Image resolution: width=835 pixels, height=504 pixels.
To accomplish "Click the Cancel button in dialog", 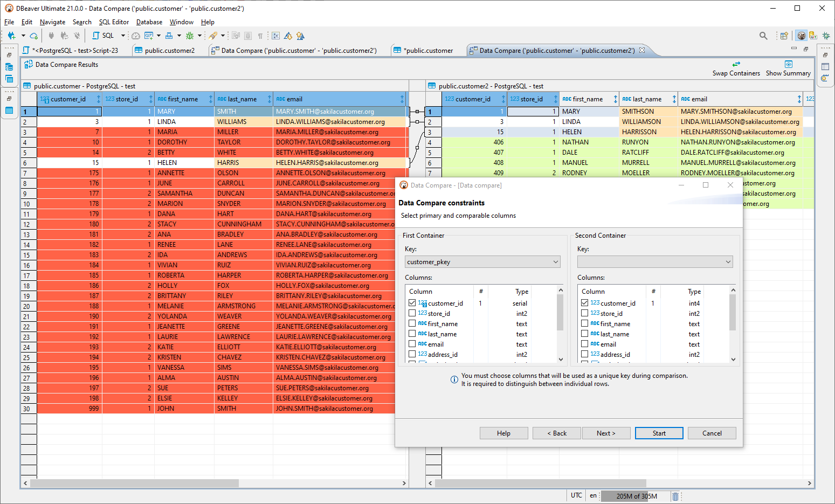I will tap(712, 433).
